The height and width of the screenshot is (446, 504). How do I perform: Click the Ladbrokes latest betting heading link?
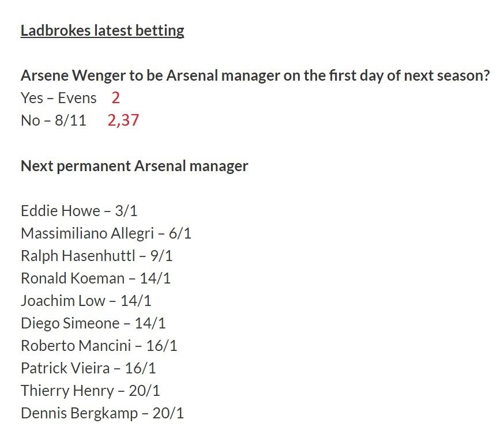tap(102, 31)
